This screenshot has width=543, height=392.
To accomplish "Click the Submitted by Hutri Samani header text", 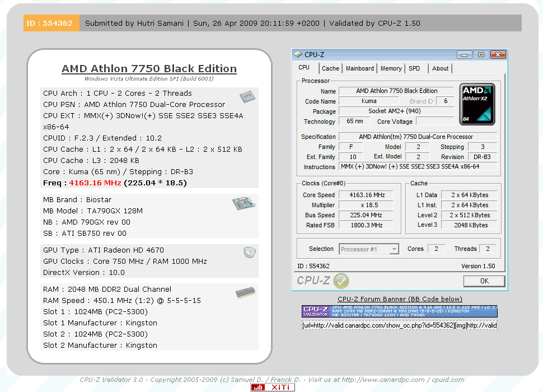I will pos(134,23).
